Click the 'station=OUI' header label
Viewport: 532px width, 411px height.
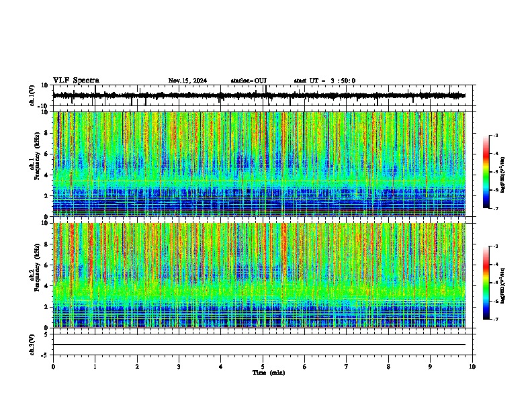tap(249, 81)
